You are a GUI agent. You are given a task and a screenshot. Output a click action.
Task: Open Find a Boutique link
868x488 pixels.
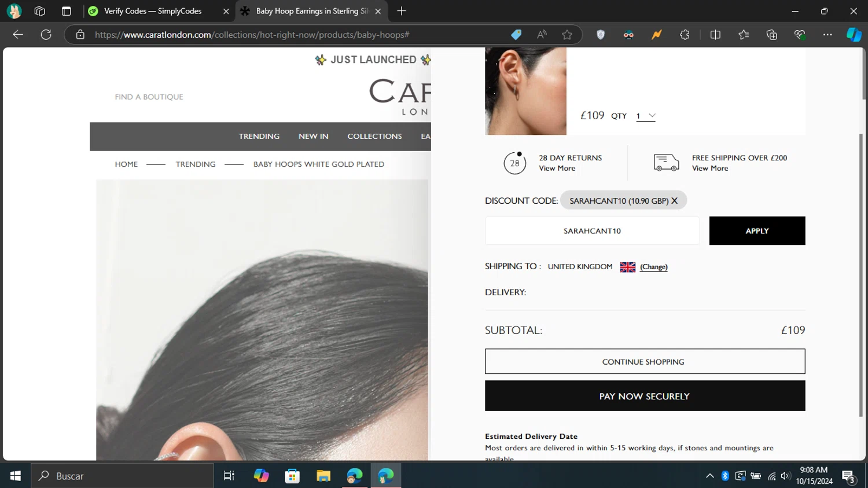coord(149,97)
